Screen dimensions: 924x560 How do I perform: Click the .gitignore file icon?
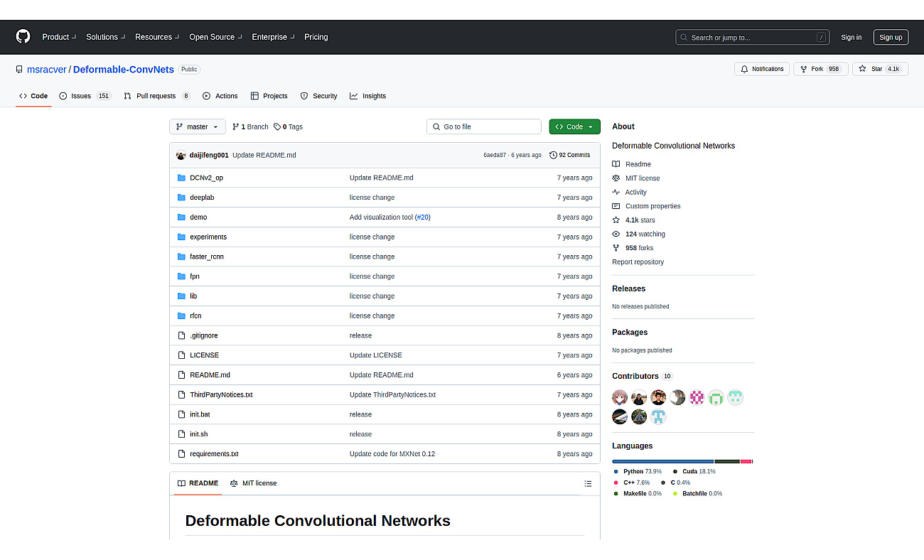(181, 335)
